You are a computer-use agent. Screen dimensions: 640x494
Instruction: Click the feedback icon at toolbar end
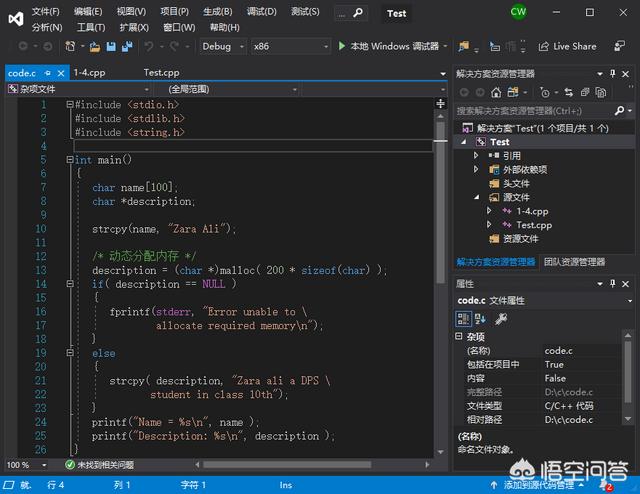[x=619, y=46]
